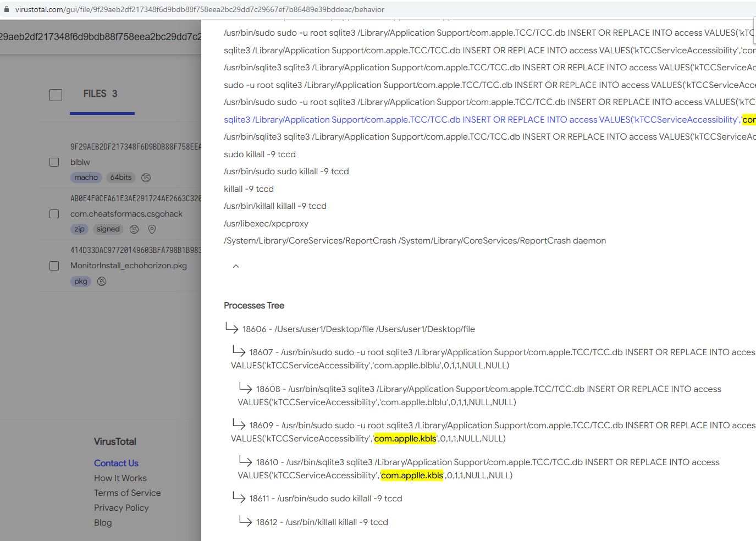Click the macho tag
756x541 pixels.
click(x=86, y=178)
